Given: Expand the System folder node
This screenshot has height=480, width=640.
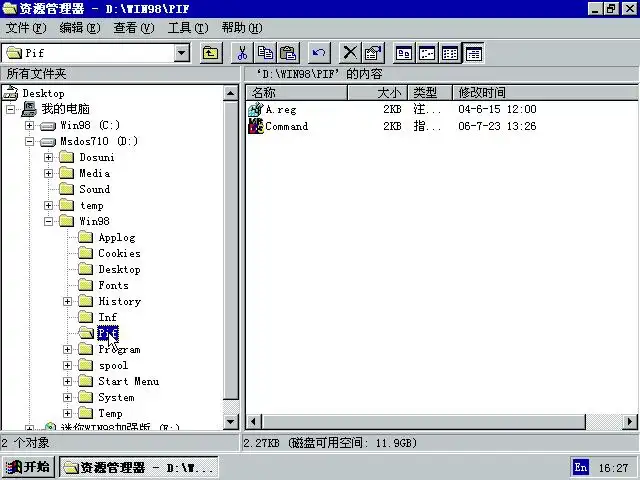Looking at the screenshot, I should pyautogui.click(x=68, y=397).
